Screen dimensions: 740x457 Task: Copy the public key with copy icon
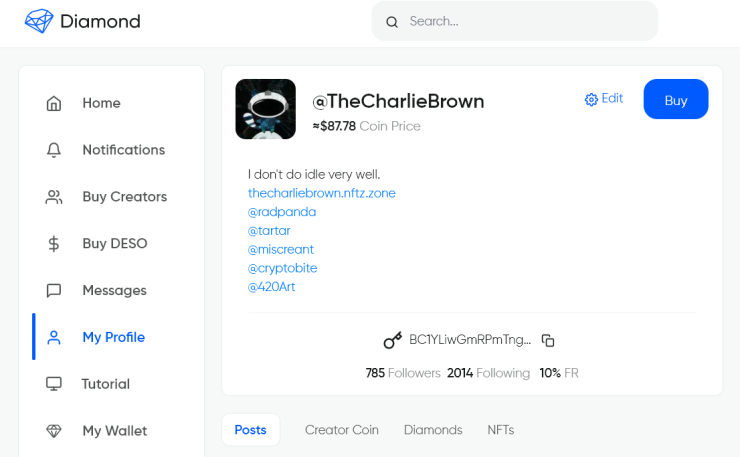[548, 340]
